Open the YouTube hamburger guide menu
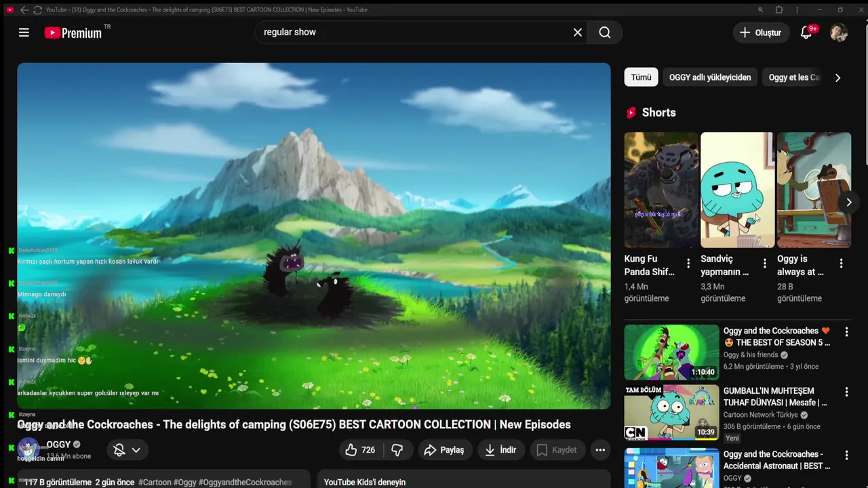Image resolution: width=868 pixels, height=488 pixels. click(x=24, y=33)
